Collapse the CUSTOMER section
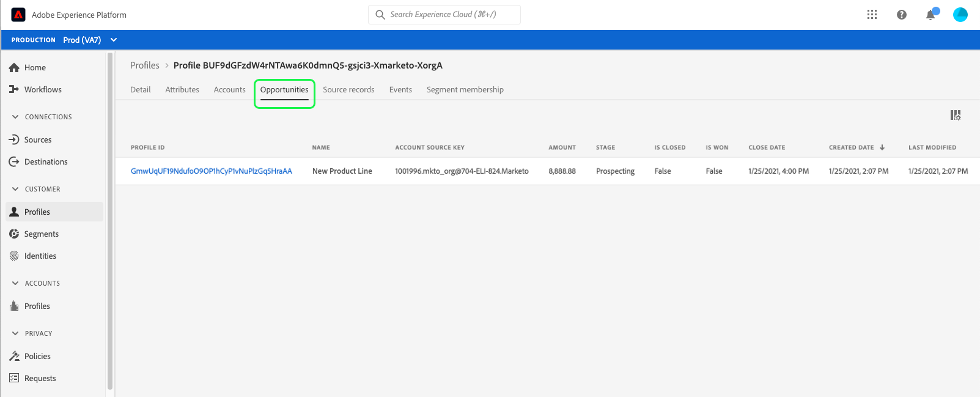Image resolution: width=980 pixels, height=397 pixels. 15,189
